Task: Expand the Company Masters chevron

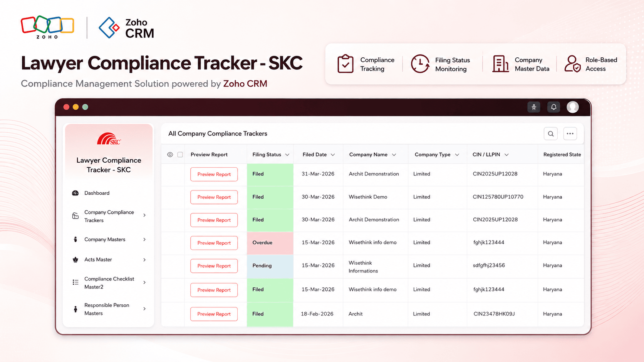Action: pos(144,239)
